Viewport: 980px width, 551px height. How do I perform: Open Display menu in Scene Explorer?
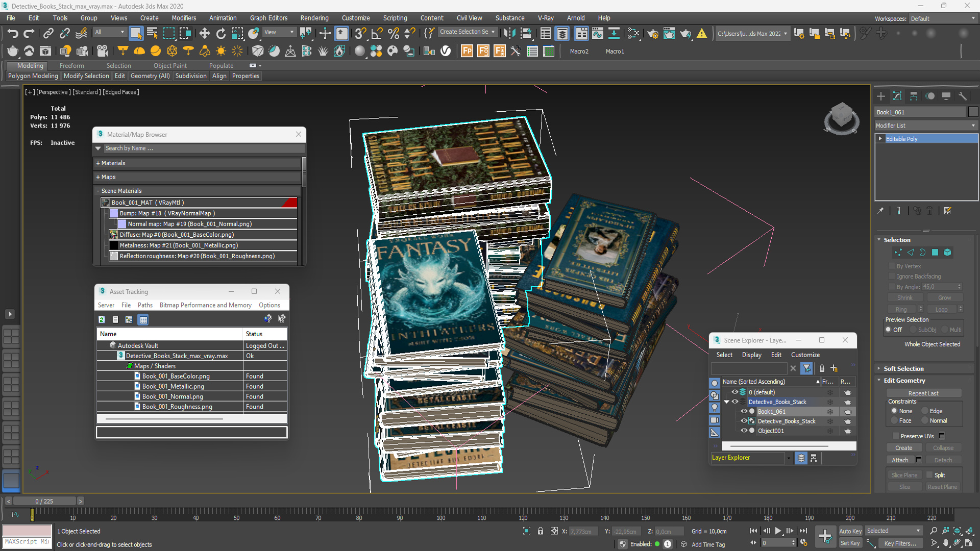[751, 355]
